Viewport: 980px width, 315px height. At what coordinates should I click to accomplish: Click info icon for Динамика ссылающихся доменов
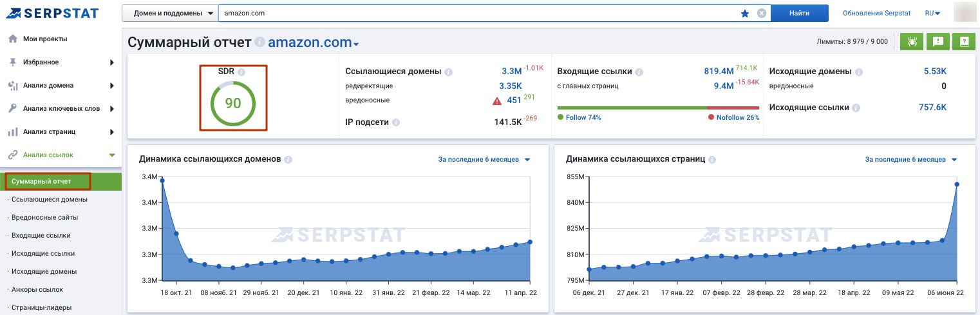click(x=288, y=160)
